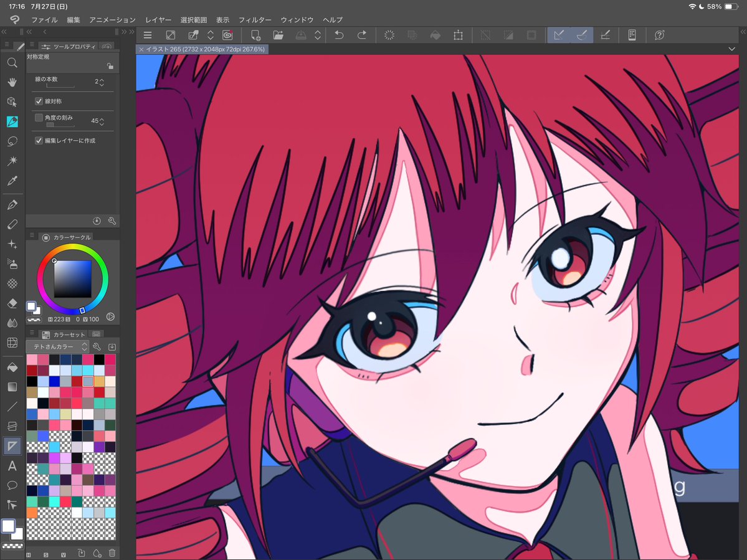Select the Airbrush spray tool
The height and width of the screenshot is (560, 747).
point(12,263)
